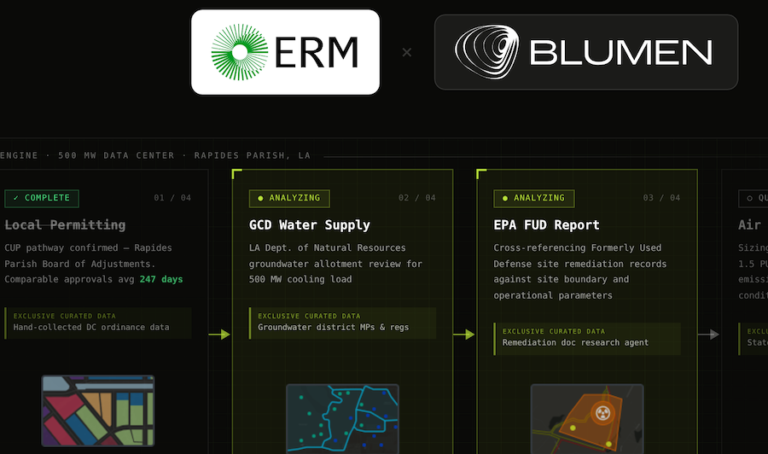Click the 500 MW Data Center header text
The height and width of the screenshot is (454, 768).
point(116,155)
